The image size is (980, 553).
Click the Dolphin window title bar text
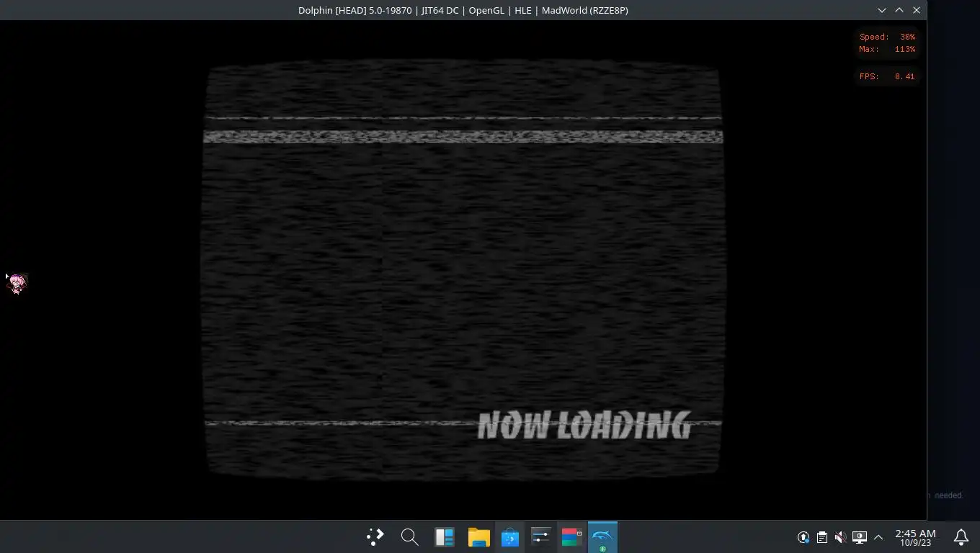(x=463, y=10)
